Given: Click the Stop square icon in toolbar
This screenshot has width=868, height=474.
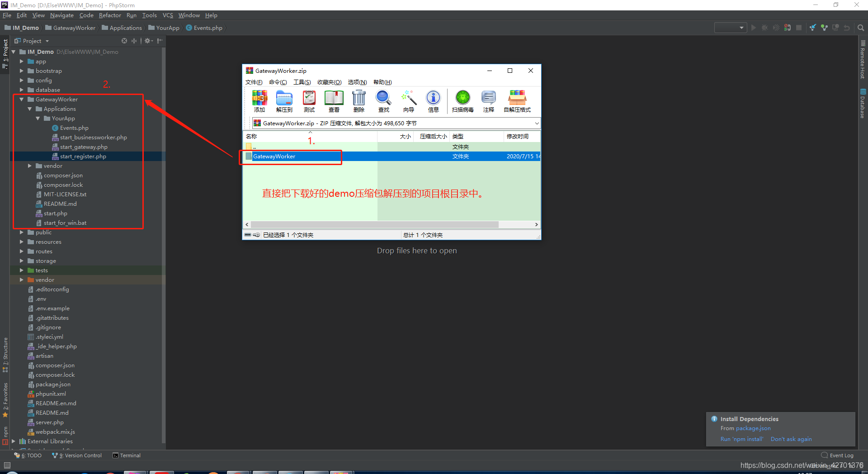Looking at the screenshot, I should point(799,28).
